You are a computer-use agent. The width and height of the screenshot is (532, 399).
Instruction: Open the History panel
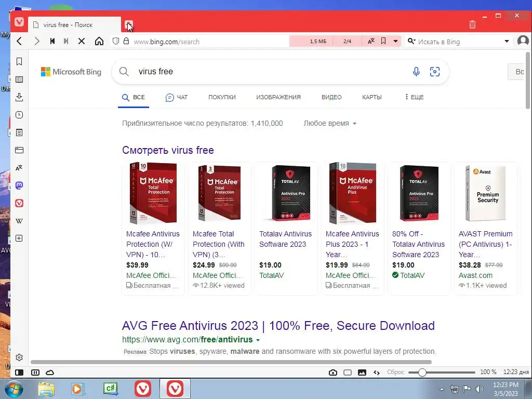[19, 115]
